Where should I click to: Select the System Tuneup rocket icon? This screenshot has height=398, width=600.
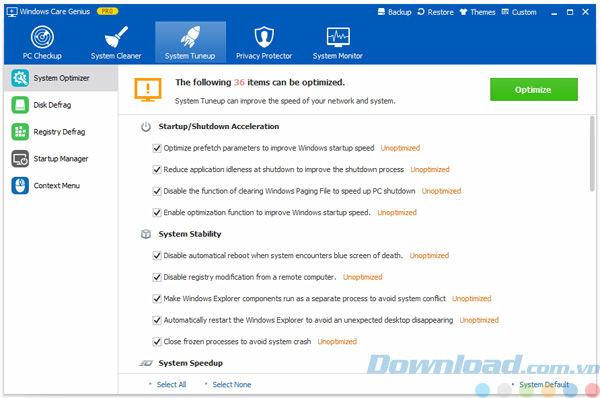[190, 37]
